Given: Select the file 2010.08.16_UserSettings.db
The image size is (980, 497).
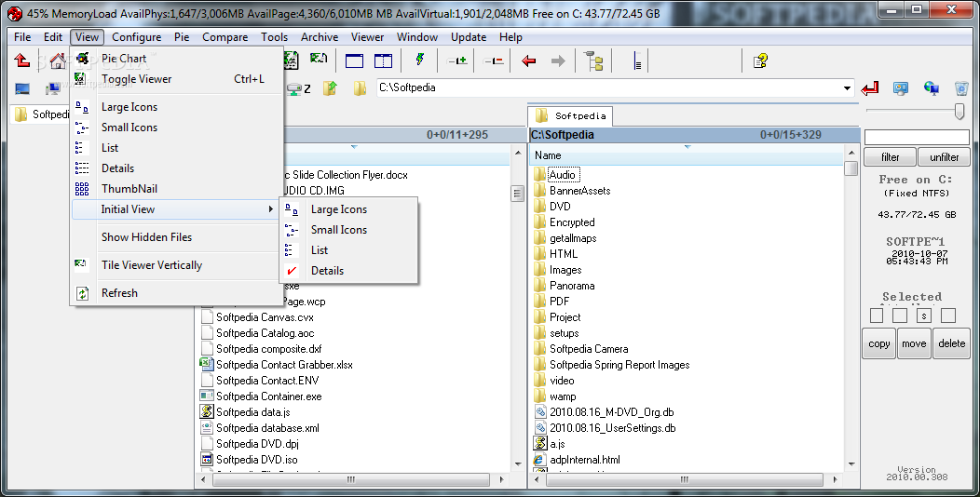Looking at the screenshot, I should tap(612, 428).
